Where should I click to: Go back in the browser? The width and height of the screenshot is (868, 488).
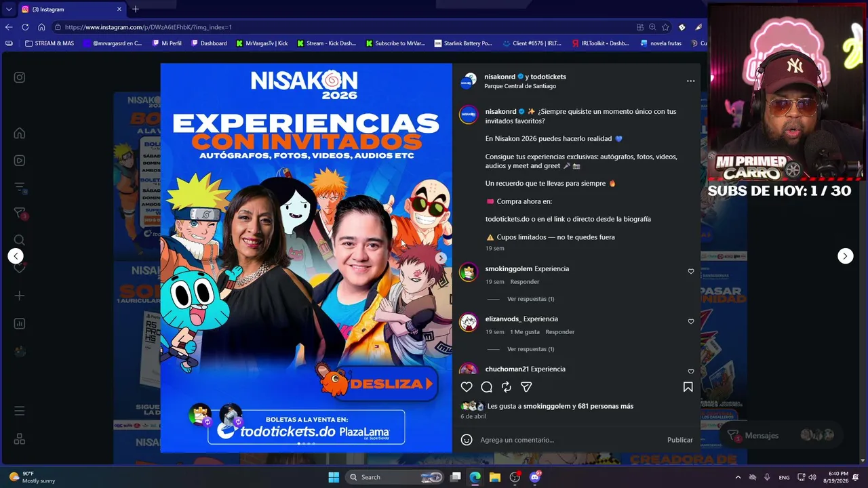click(9, 27)
